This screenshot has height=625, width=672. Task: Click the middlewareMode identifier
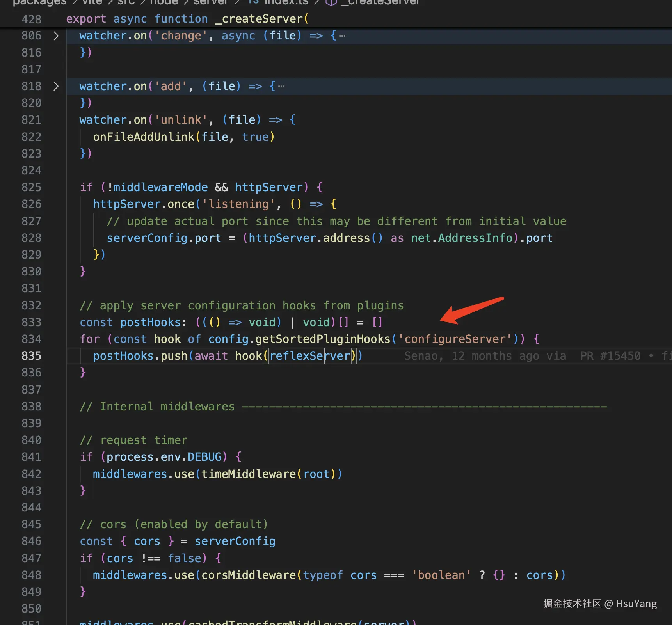[x=160, y=187]
